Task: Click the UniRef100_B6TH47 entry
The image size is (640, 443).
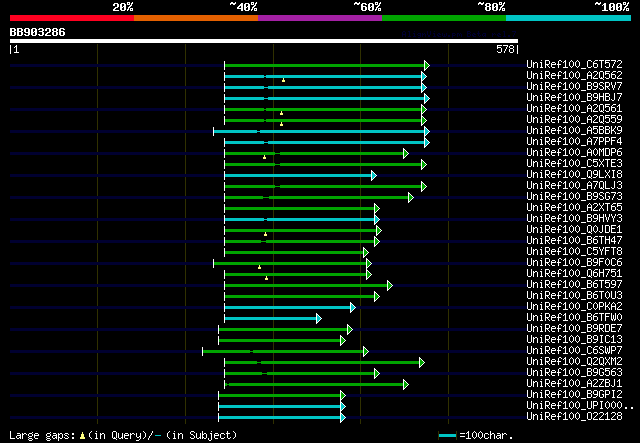Action: pos(574,240)
